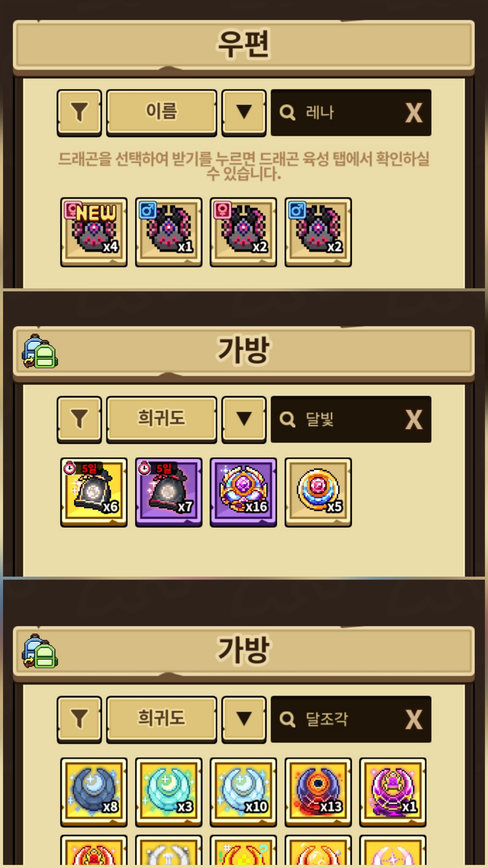Click the search field containing 달조각
This screenshot has width=488, height=868.
pyautogui.click(x=351, y=719)
